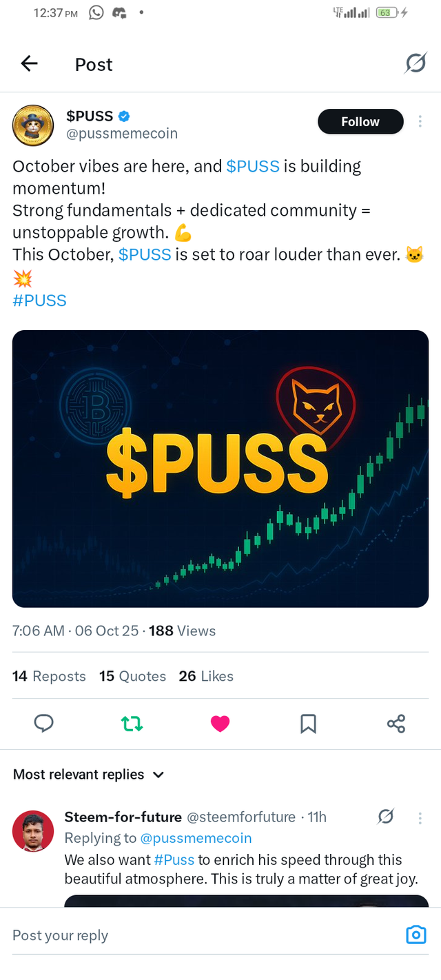Screen dimensions: 441x980
Task: Tap the green repost icon
Action: (132, 723)
